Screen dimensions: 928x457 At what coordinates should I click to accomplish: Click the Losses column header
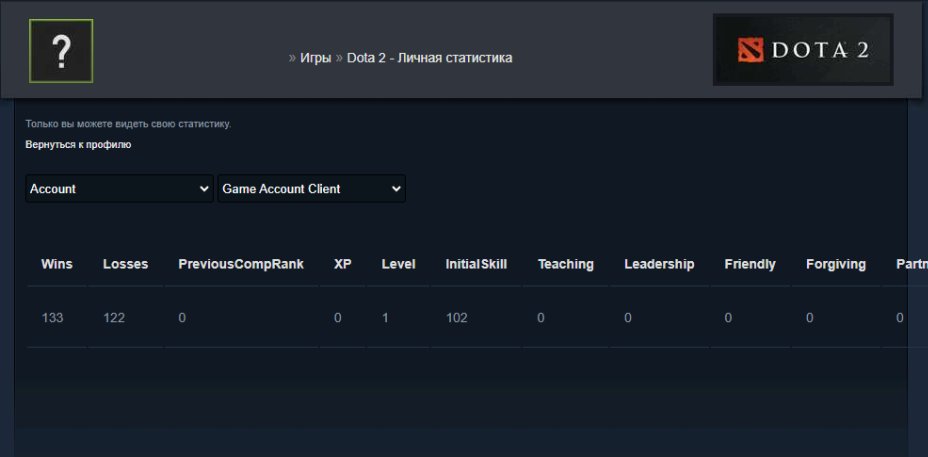(125, 264)
